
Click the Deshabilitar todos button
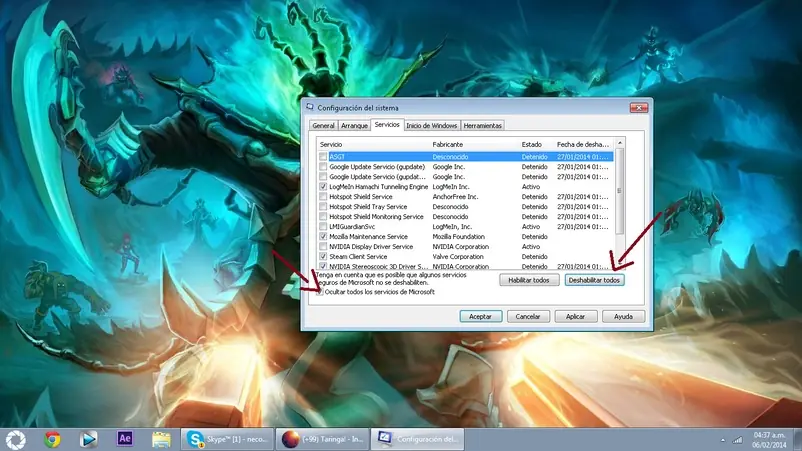[594, 280]
